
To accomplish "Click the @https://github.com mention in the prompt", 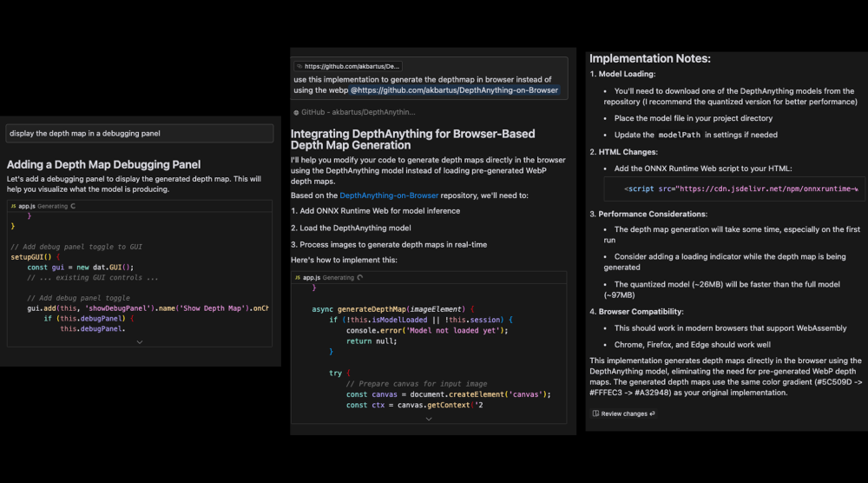I will [x=455, y=89].
